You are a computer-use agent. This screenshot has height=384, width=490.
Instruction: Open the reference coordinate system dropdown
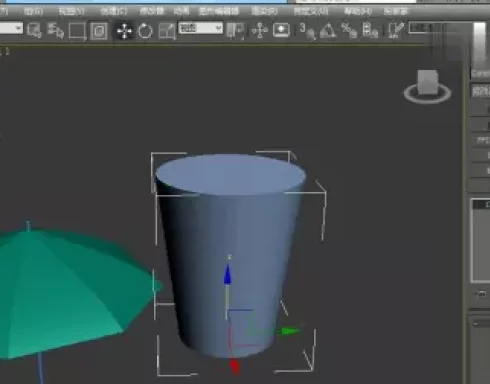point(200,28)
